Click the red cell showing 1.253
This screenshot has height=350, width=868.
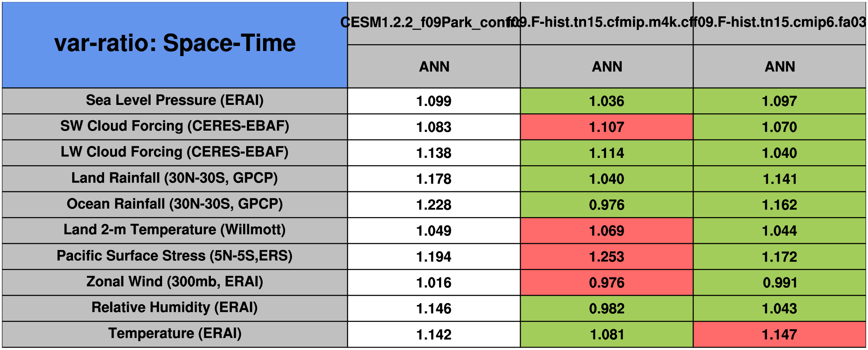[x=607, y=256]
